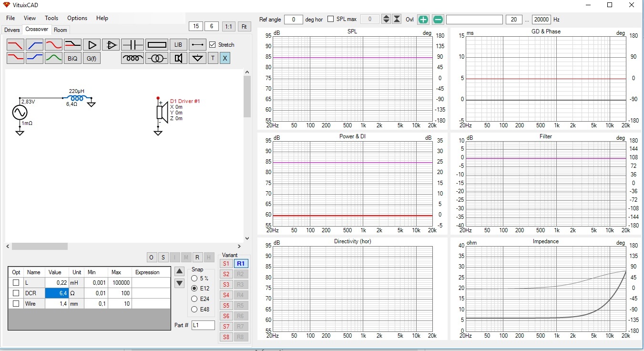Screen dimensions: 644x351
Task: Click the green band-pass filter block icon
Action: pyautogui.click(x=53, y=58)
